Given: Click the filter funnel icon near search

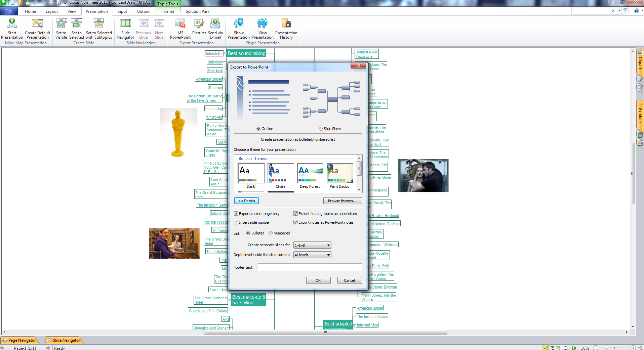Looking at the screenshot, I should pos(626,11).
